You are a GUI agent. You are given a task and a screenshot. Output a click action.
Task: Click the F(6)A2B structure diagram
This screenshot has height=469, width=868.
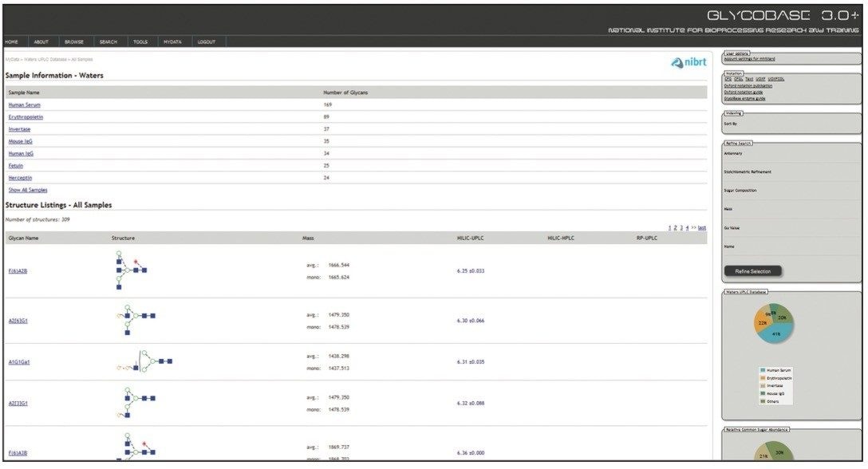point(131,270)
